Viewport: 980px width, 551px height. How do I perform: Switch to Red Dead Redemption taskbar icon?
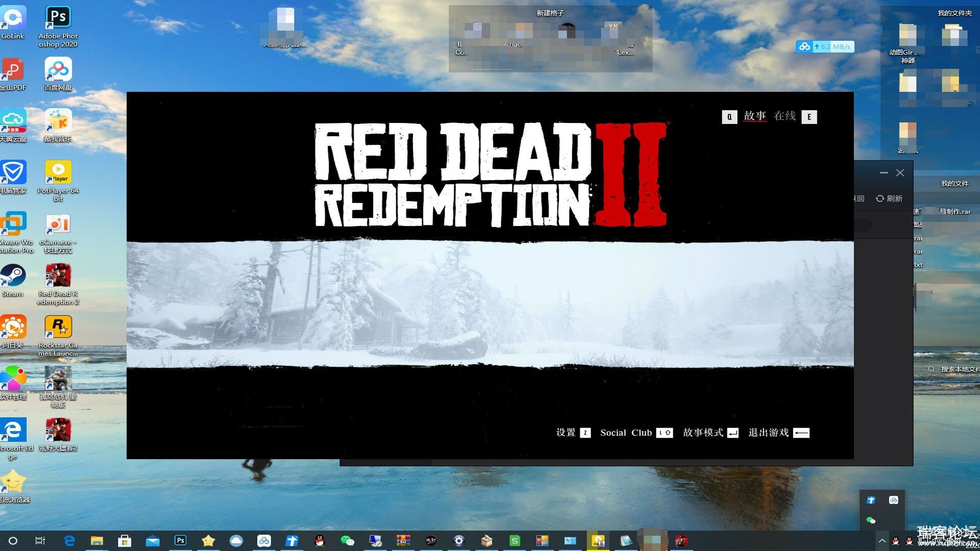(x=681, y=541)
